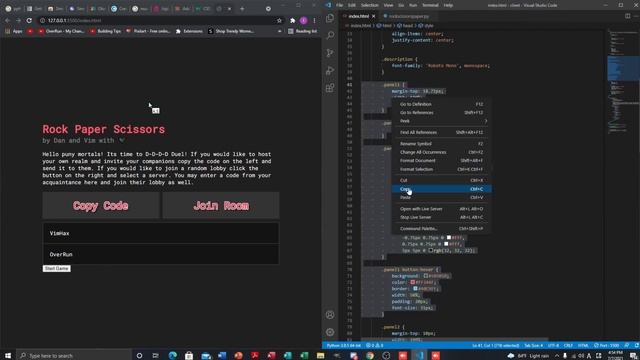
Task: Choose Format Document in context menu
Action: click(441, 160)
